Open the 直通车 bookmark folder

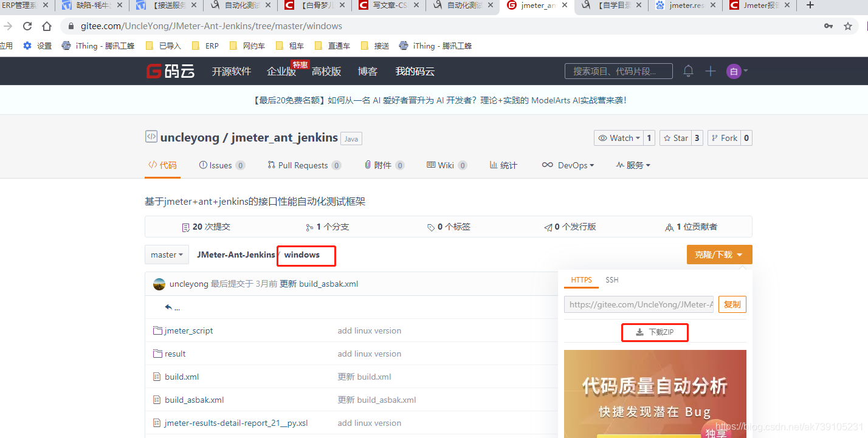332,46
